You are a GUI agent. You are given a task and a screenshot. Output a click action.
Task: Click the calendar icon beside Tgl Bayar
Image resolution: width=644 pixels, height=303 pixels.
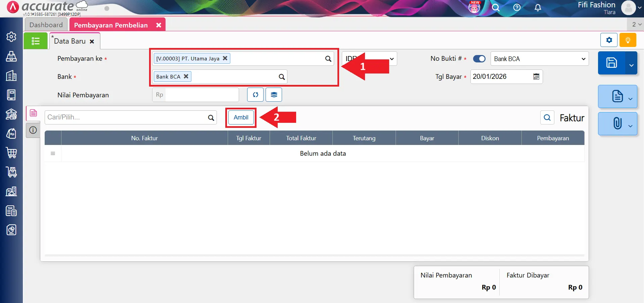coord(536,77)
